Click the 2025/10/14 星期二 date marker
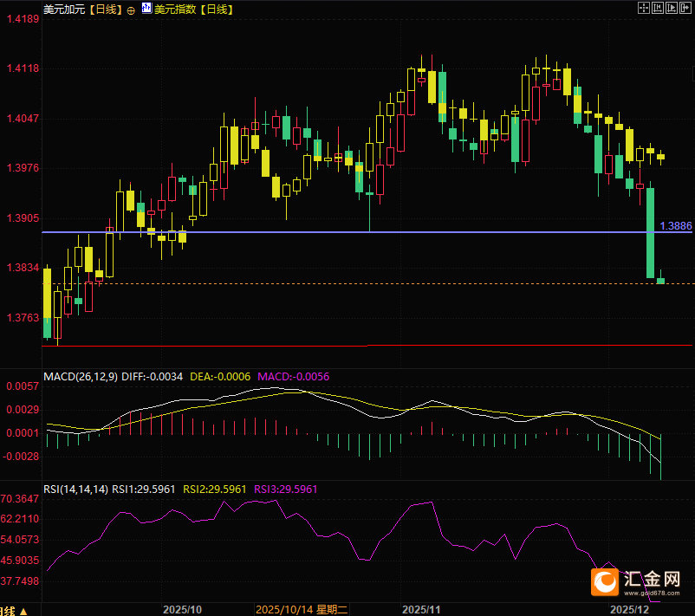This screenshot has height=616, width=695. pos(302,610)
